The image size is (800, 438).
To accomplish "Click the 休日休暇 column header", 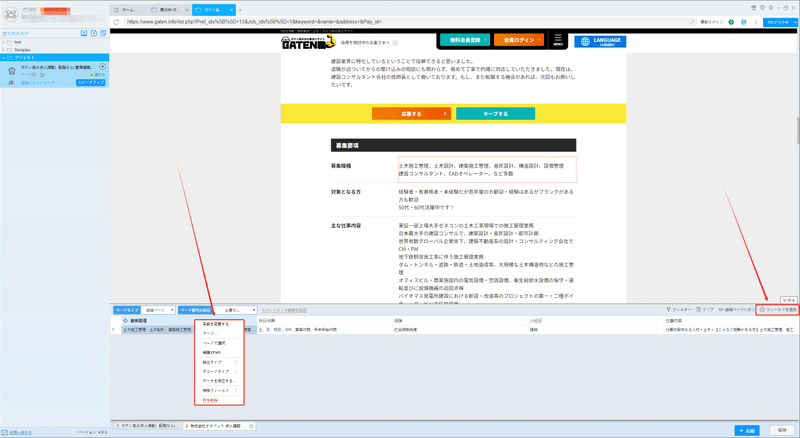I will coord(323,321).
